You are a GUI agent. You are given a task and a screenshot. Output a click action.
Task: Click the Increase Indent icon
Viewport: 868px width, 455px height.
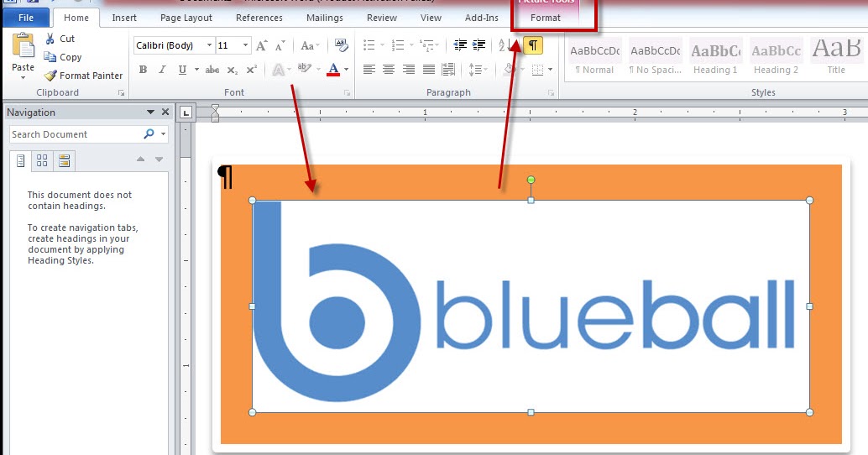pyautogui.click(x=478, y=45)
